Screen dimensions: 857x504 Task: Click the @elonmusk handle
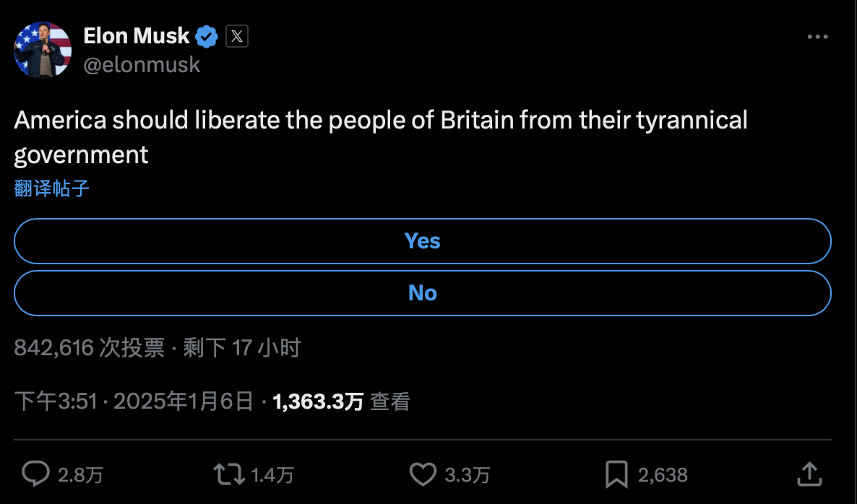(x=142, y=64)
